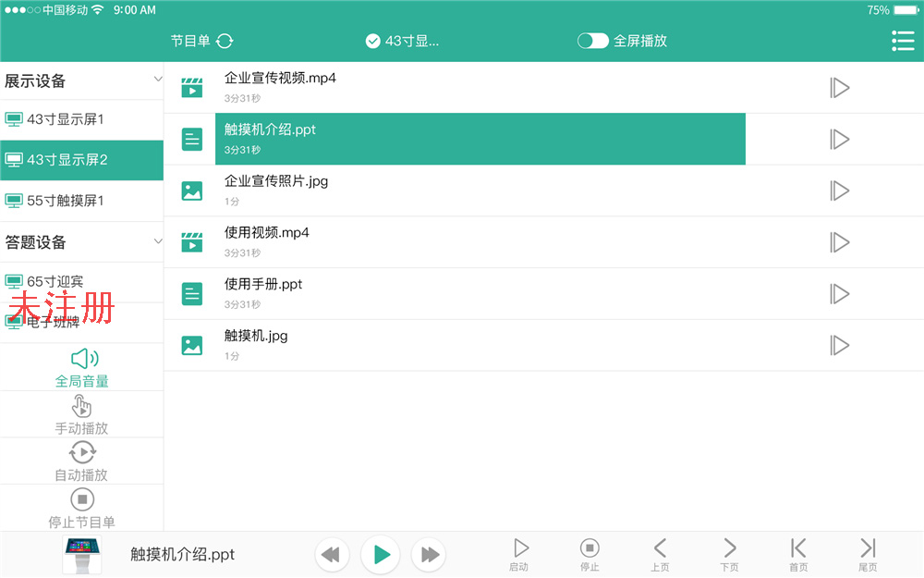
Task: Stop the playlist using 停止节目单 icon
Action: pos(82,498)
